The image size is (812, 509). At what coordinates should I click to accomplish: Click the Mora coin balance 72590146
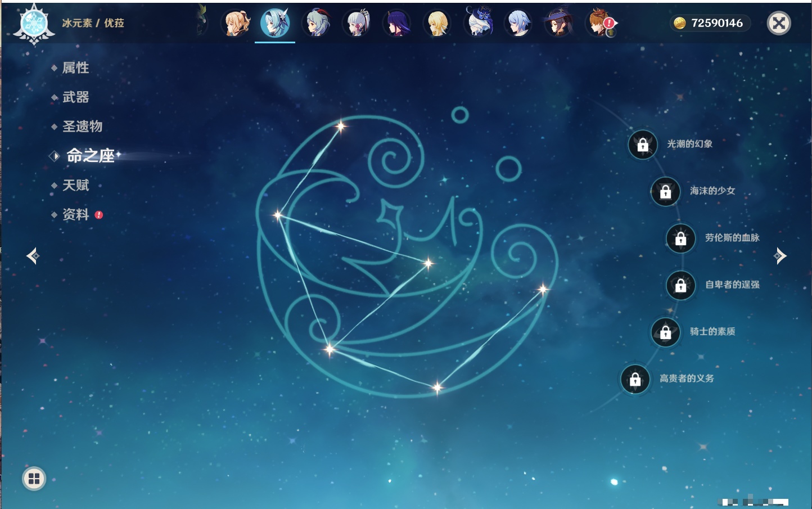709,23
